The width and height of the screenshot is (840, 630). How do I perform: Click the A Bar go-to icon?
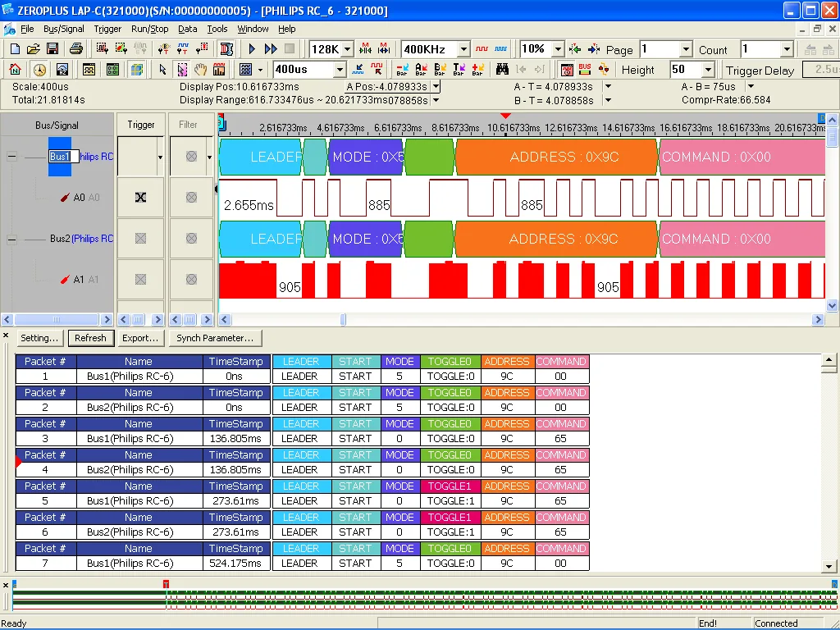point(421,69)
